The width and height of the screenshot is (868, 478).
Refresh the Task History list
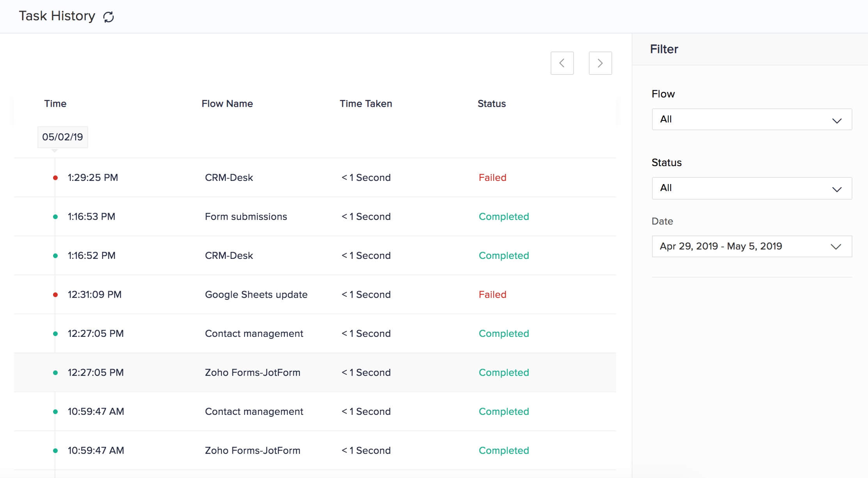(x=108, y=17)
